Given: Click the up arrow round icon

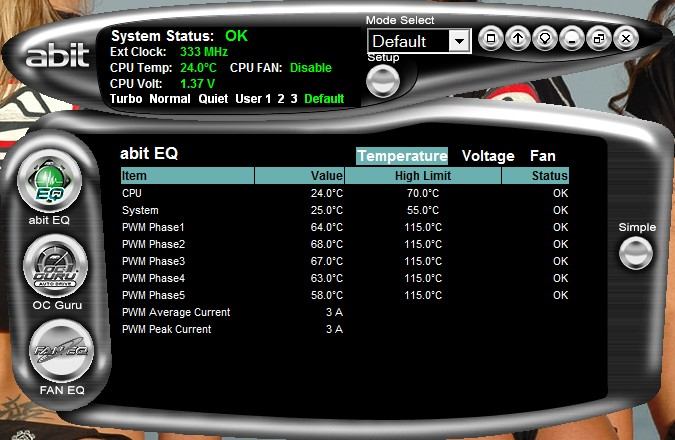Looking at the screenshot, I should tap(518, 39).
